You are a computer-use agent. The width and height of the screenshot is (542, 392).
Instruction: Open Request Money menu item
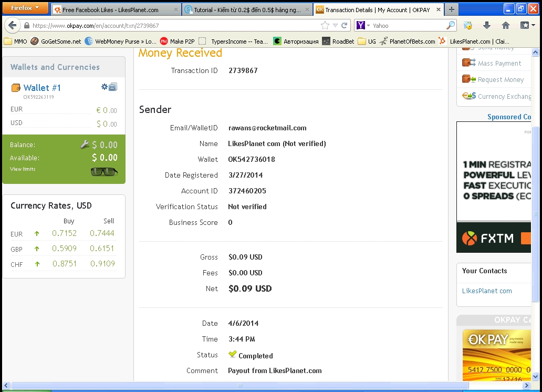(x=501, y=79)
